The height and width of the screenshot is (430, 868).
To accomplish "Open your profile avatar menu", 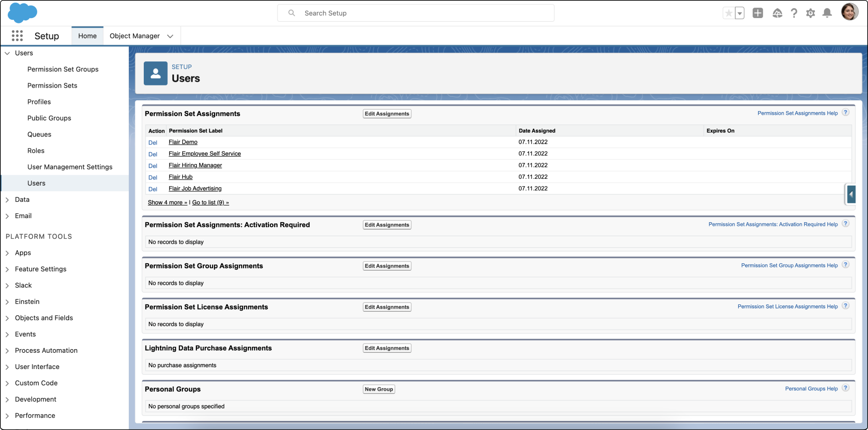I will 850,12.
